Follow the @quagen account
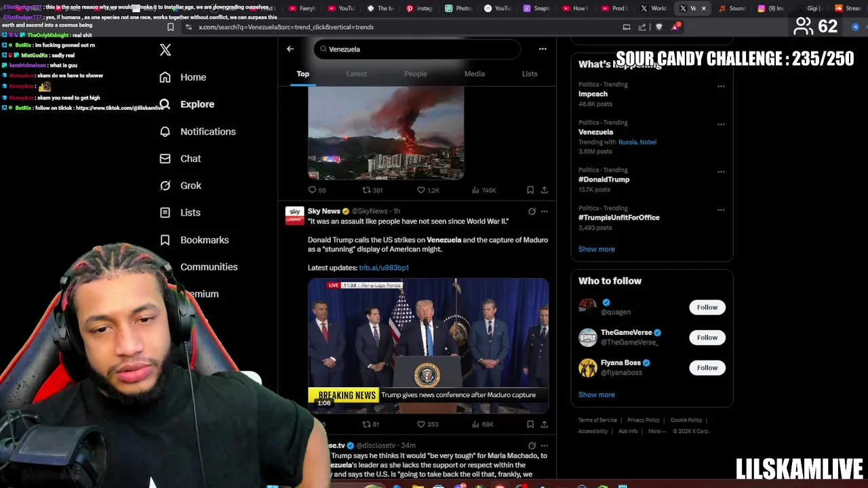Image resolution: width=868 pixels, height=488 pixels. pos(707,307)
